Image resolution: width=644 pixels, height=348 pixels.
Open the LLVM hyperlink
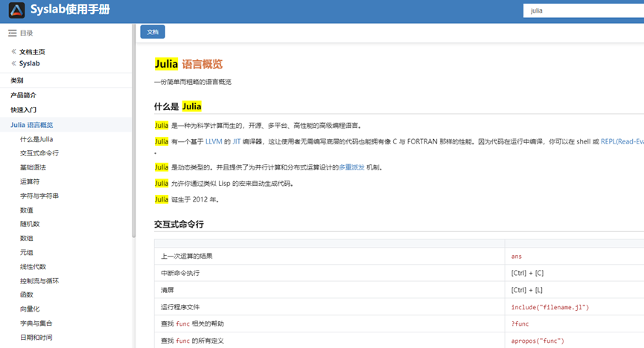point(214,141)
